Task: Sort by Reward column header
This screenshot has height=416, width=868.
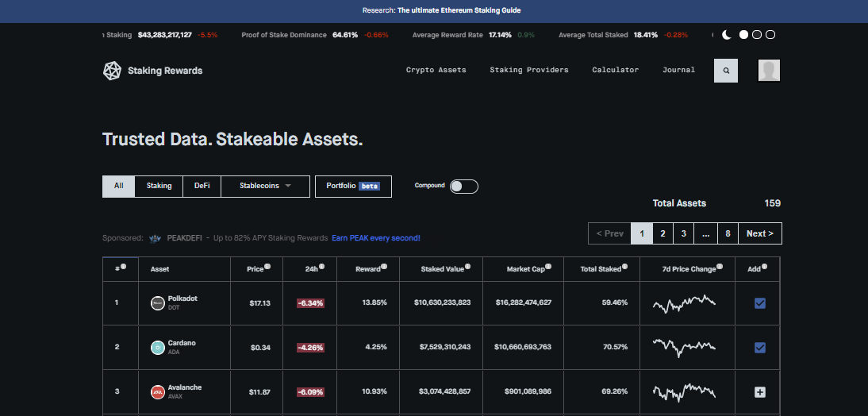Action: pyautogui.click(x=368, y=269)
